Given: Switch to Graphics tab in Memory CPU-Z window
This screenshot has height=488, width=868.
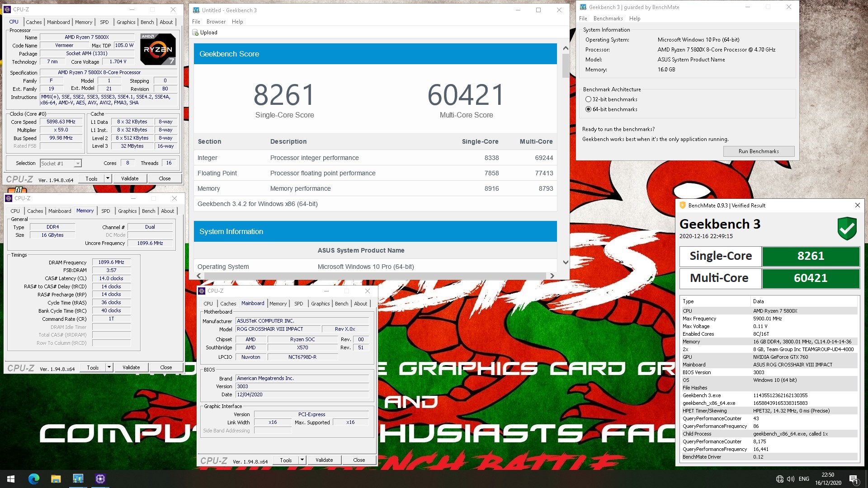Looking at the screenshot, I should click(x=127, y=211).
